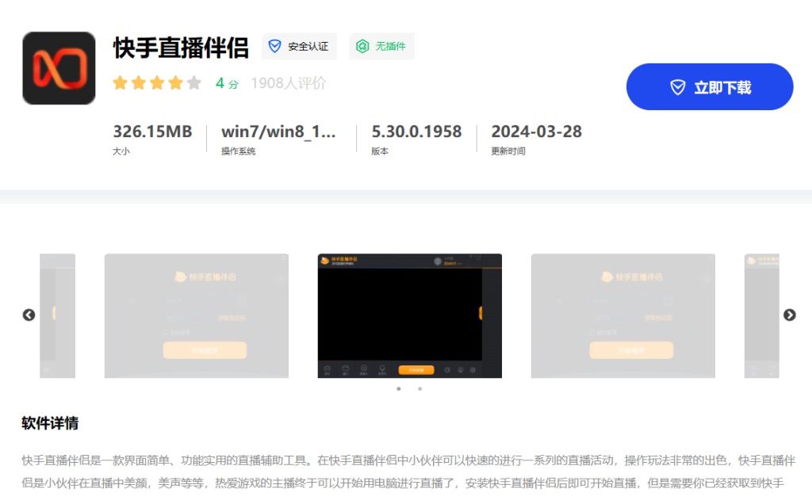Click the blue 安全认证 shield icon

coord(273,47)
